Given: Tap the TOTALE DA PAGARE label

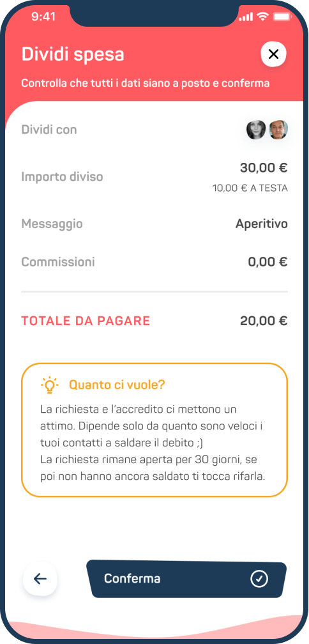Looking at the screenshot, I should point(86,321).
